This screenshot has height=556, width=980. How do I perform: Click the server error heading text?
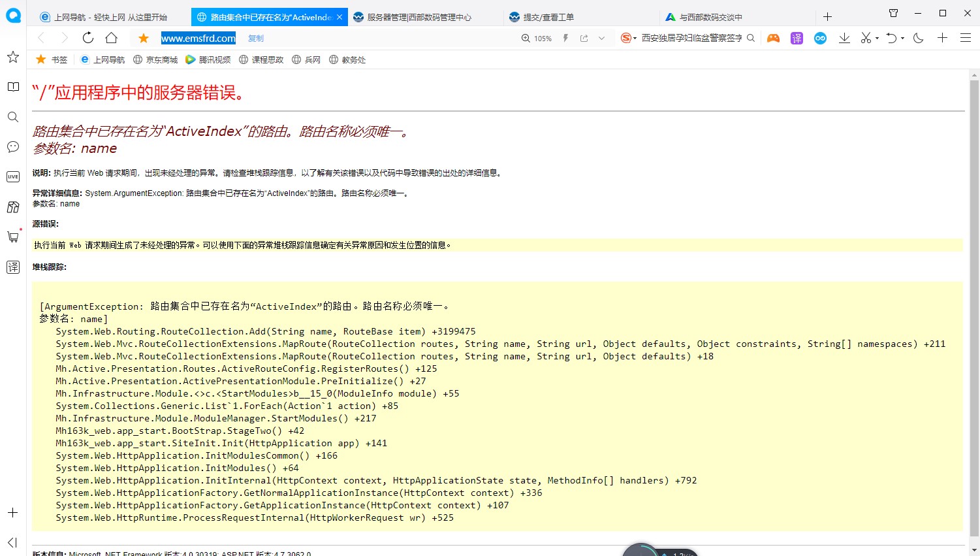pyautogui.click(x=141, y=93)
